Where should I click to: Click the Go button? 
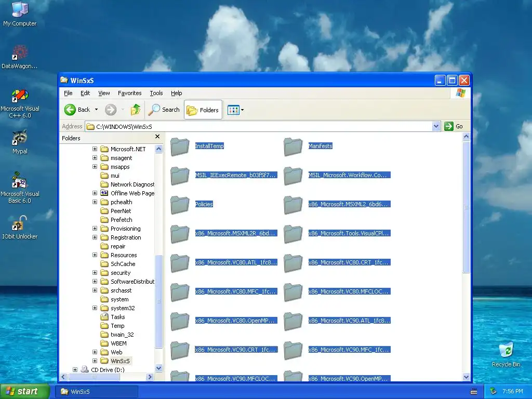coord(454,126)
